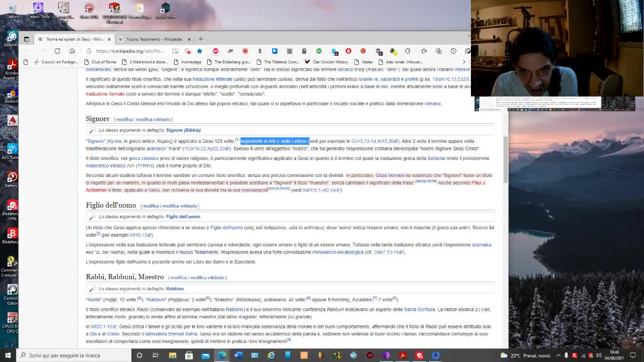644x362 pixels.
Task: Click the Windows Start button
Action: pos(8,355)
